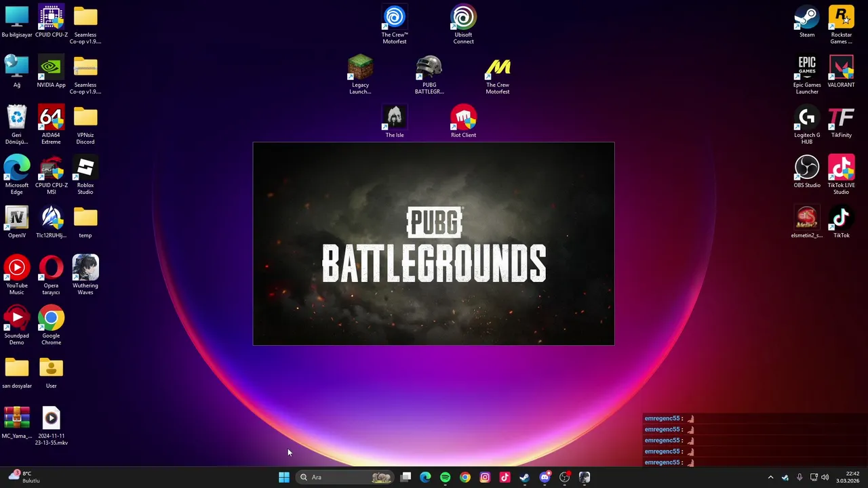868x488 pixels.
Task: Click the PUBG BATTLEGROUNDS splash screen
Action: point(434,243)
